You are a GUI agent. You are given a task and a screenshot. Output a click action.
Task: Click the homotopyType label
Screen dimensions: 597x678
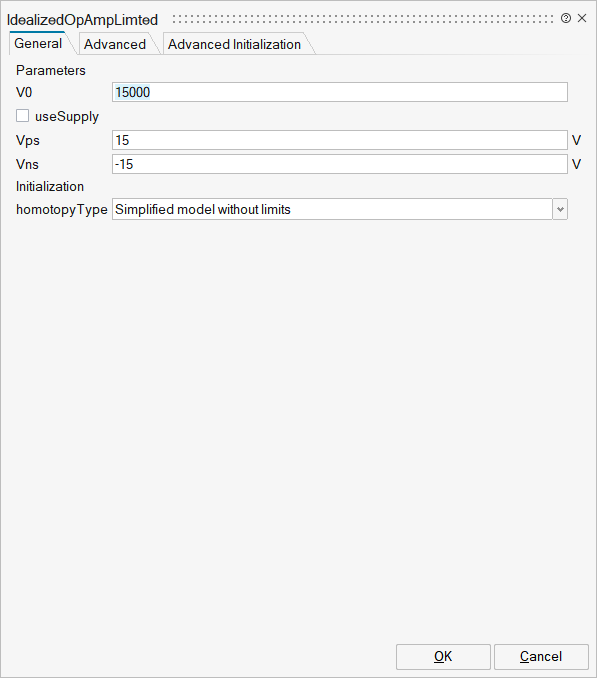62,210
